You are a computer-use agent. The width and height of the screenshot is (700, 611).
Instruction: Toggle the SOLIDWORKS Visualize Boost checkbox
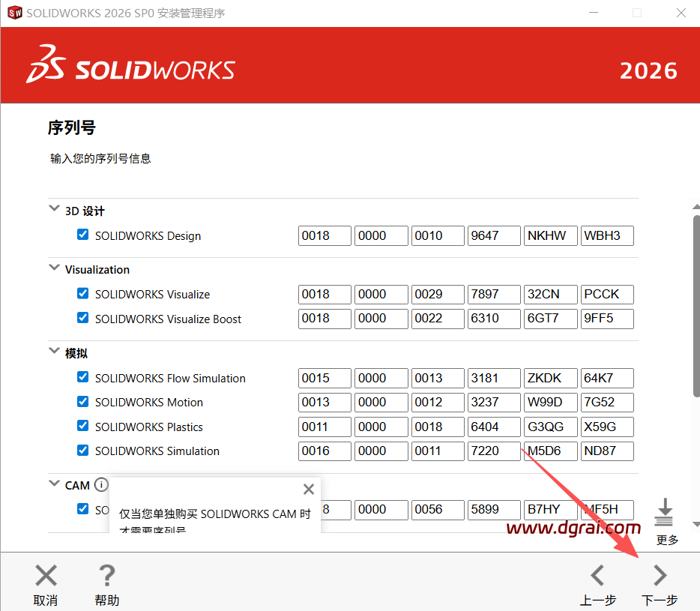(83, 319)
